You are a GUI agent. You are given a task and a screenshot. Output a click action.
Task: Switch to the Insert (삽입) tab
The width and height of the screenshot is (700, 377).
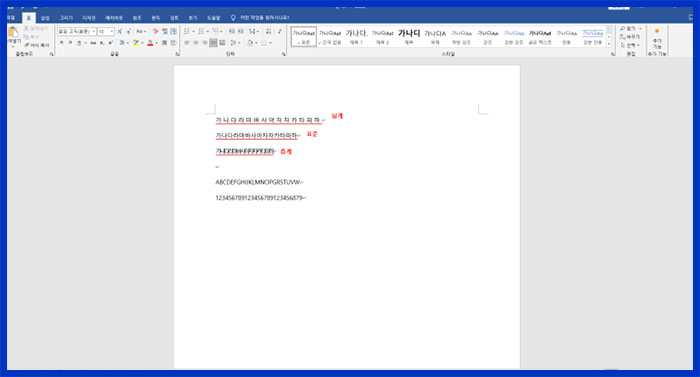click(45, 18)
